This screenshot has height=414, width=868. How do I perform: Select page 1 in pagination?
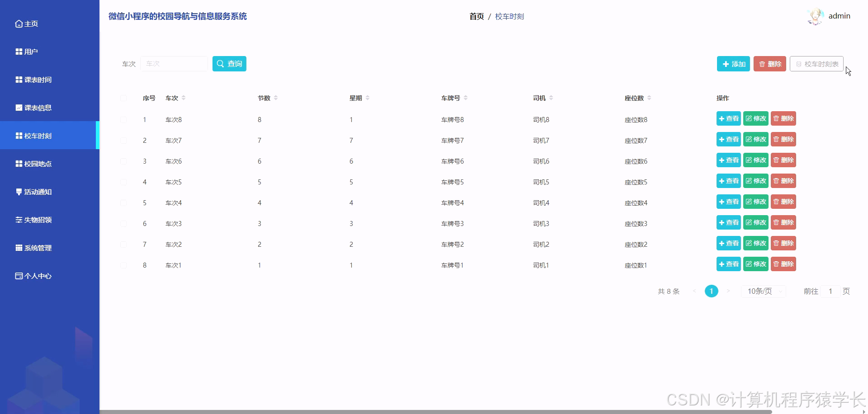pyautogui.click(x=711, y=291)
